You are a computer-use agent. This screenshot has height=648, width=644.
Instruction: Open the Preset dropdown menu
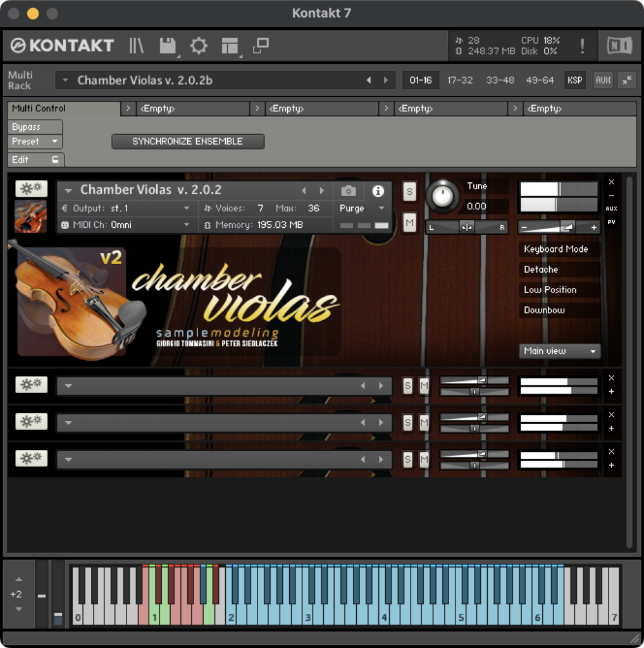click(35, 141)
